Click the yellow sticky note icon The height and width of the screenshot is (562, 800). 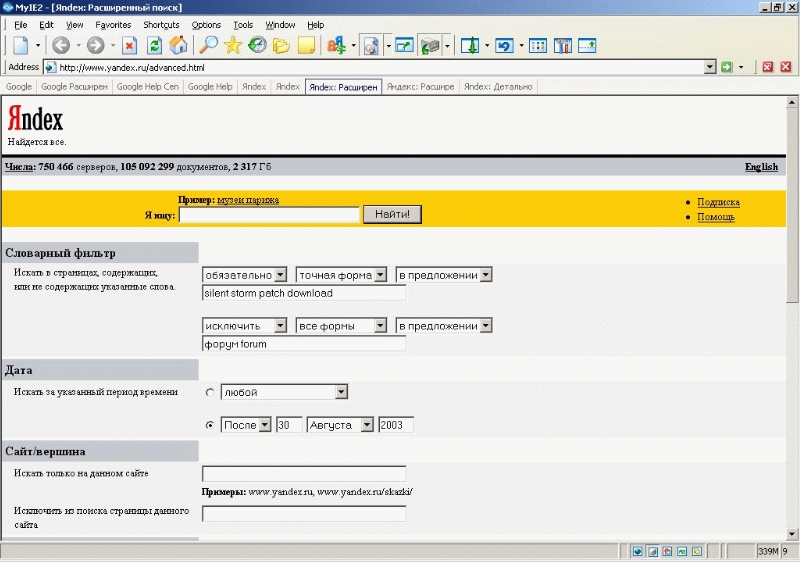click(x=306, y=45)
